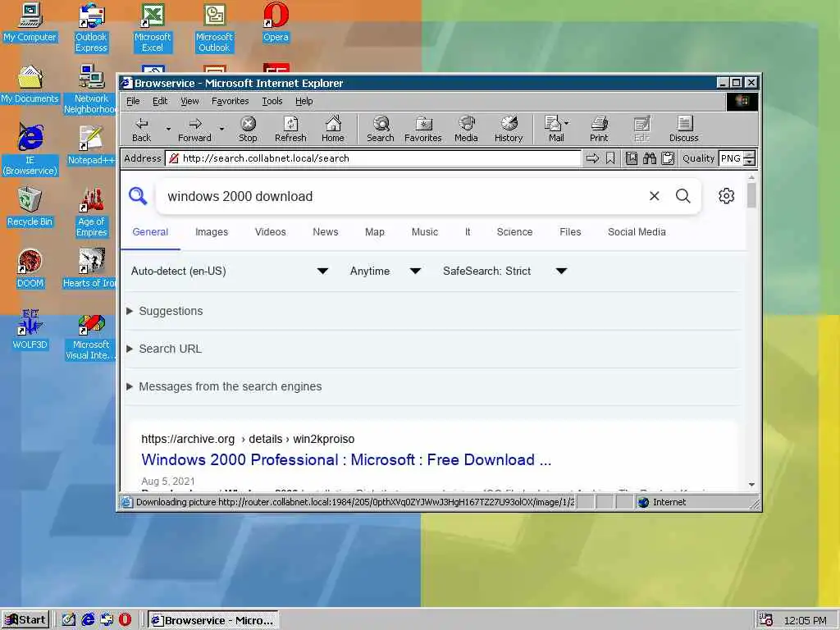Open the Favorites menu in the menu bar
840x630 pixels.
[x=231, y=101]
